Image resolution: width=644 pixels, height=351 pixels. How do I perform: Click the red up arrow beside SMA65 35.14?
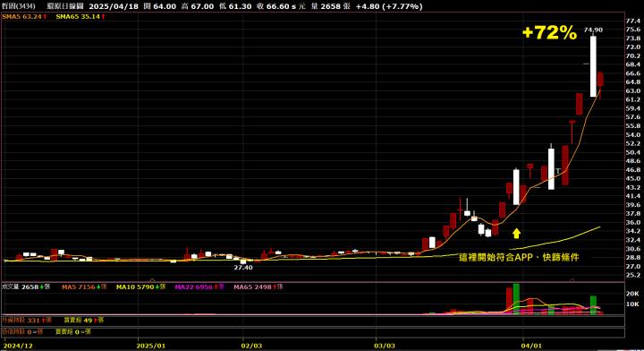tap(104, 17)
